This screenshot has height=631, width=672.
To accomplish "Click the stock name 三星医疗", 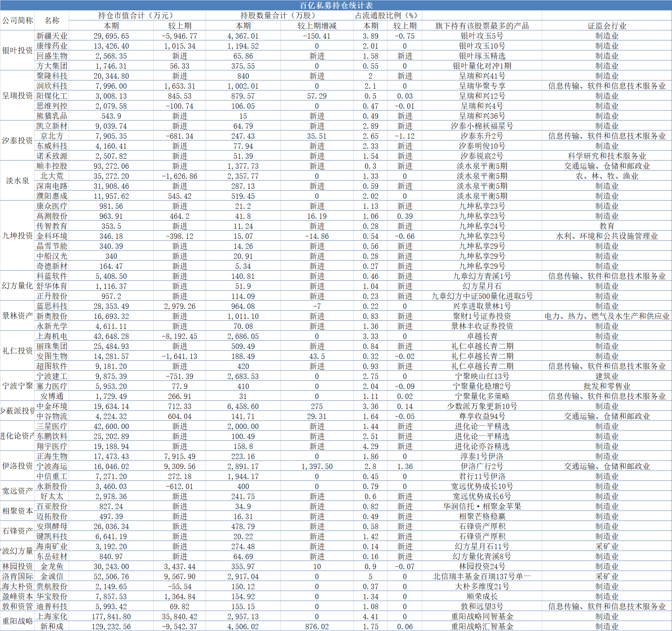I will pyautogui.click(x=52, y=426).
